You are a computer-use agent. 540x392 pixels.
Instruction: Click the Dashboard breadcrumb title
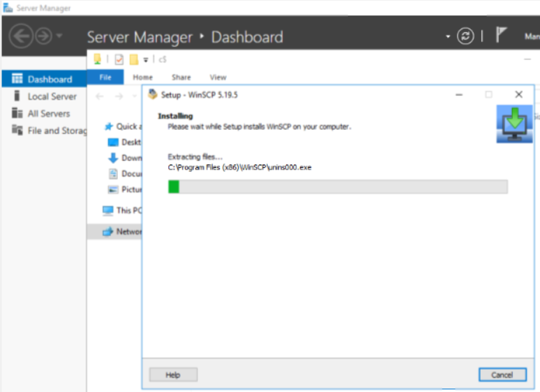247,37
